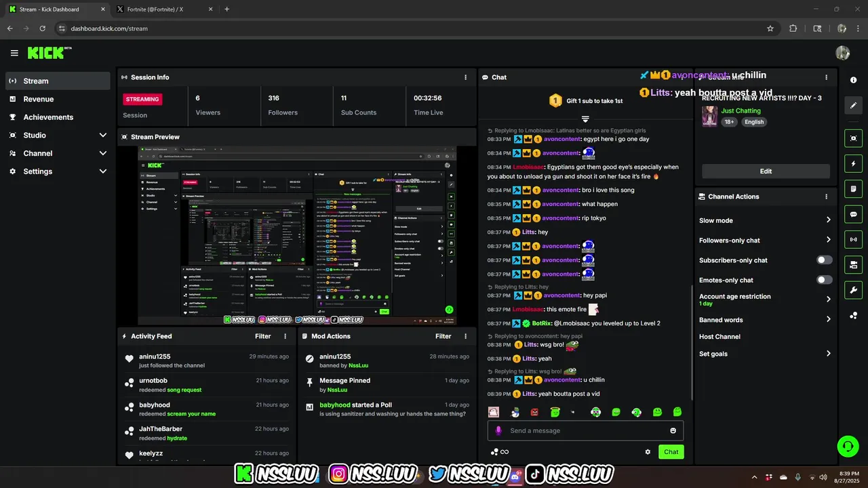
Task: Click the channel points infinity icon below chat
Action: 500,452
